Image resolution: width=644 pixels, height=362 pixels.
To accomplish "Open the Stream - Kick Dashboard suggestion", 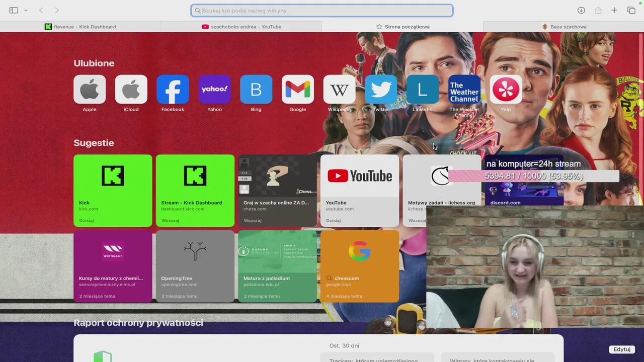I will click(195, 191).
